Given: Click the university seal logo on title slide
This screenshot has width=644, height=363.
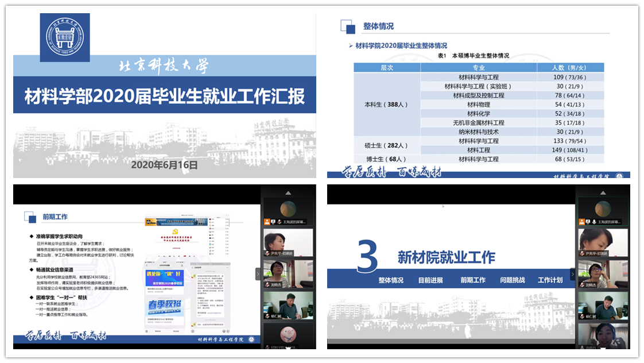Looking at the screenshot, I should pos(65,37).
